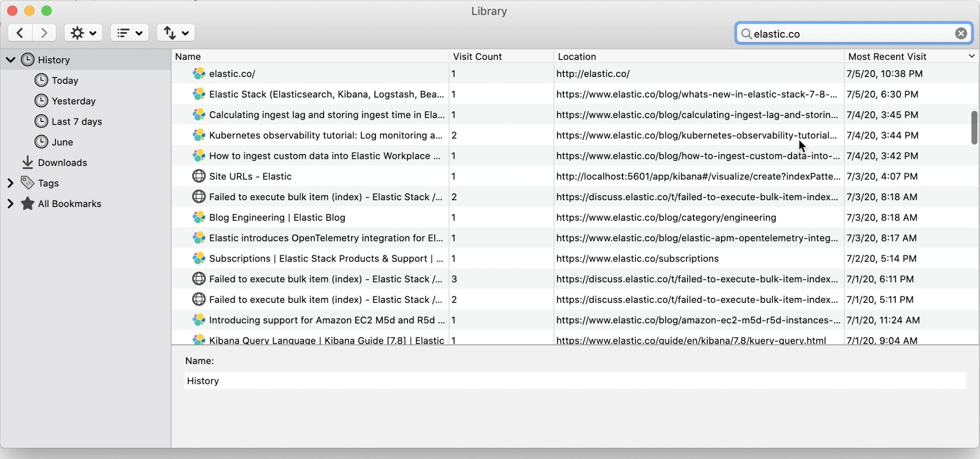980x459 pixels.
Task: Sort by the Name column header
Action: coord(310,56)
